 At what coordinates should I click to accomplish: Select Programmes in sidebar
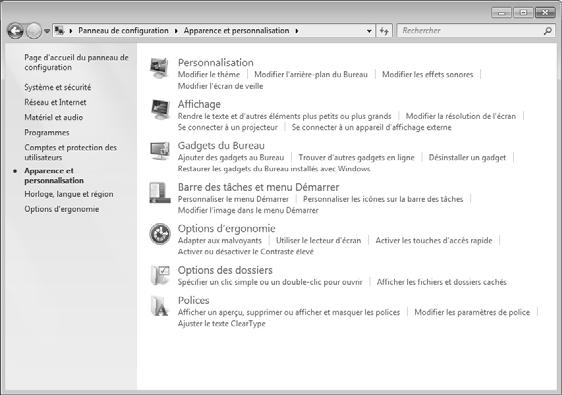[47, 132]
